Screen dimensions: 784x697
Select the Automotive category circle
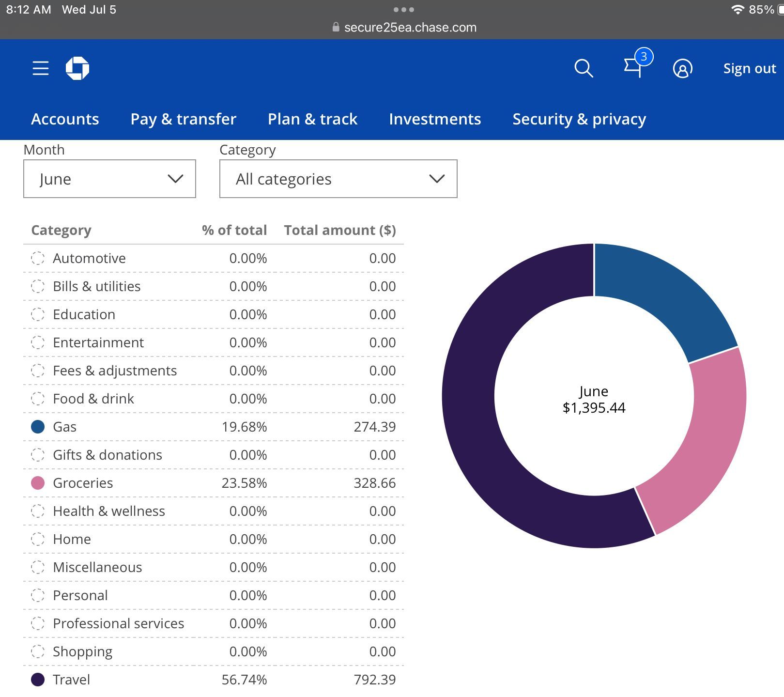click(x=38, y=259)
